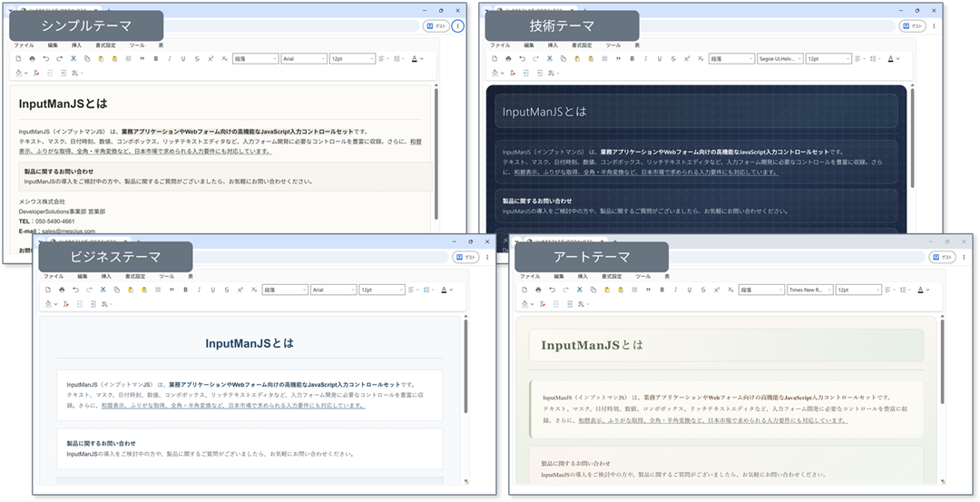
Task: Click ゲスト profile button in simple theme window
Action: pyautogui.click(x=436, y=26)
